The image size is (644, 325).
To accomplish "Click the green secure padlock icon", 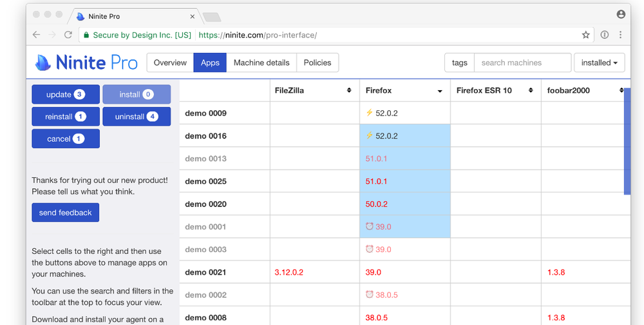I will [86, 35].
